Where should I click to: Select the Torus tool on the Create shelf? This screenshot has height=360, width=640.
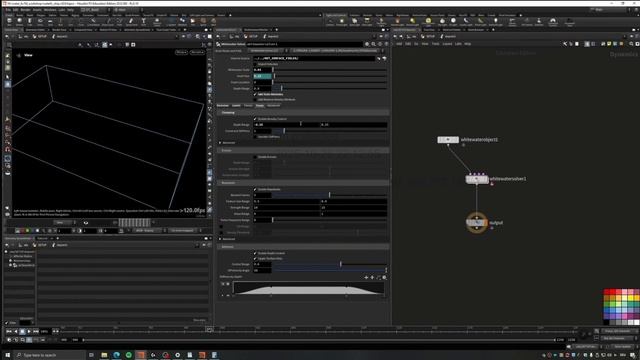pyautogui.click(x=40, y=21)
